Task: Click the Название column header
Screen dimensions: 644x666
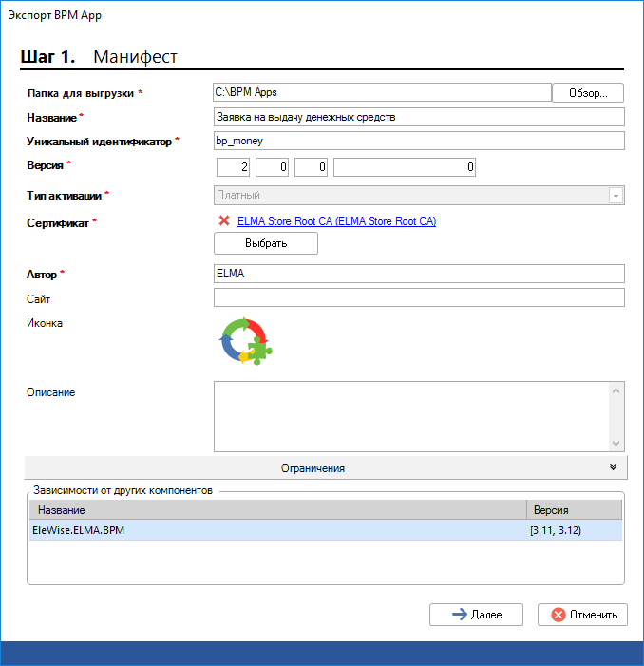Action: tap(278, 509)
